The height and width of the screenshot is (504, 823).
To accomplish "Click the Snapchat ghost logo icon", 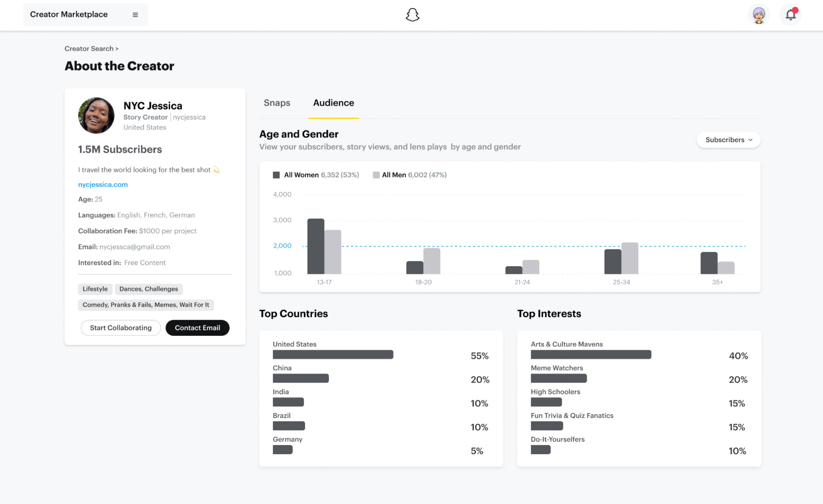I will coord(411,15).
